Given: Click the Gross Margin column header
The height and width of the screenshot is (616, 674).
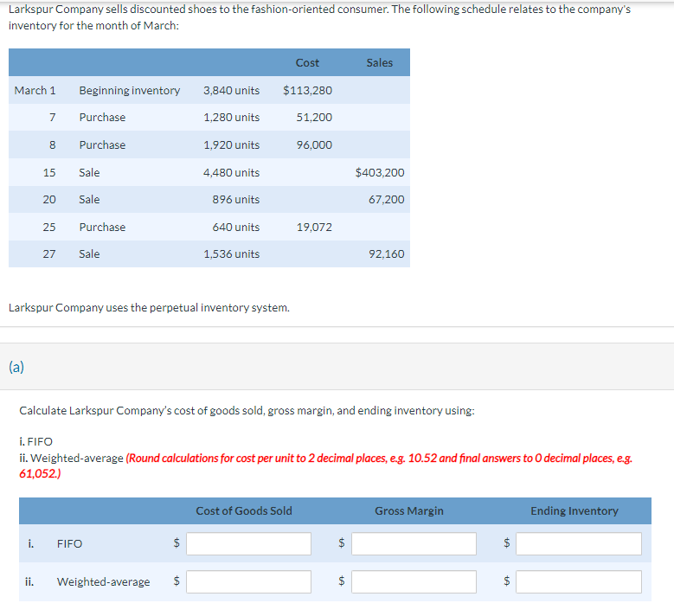Looking at the screenshot, I should pos(408,510).
